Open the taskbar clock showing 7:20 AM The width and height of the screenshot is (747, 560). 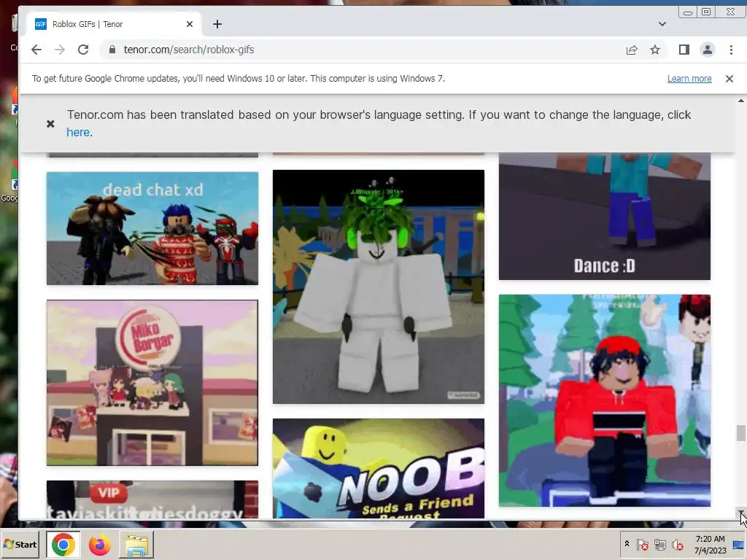pos(710,544)
